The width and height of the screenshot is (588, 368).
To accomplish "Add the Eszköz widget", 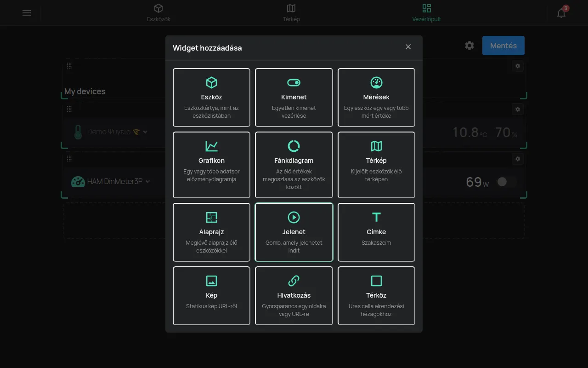I will (x=211, y=98).
